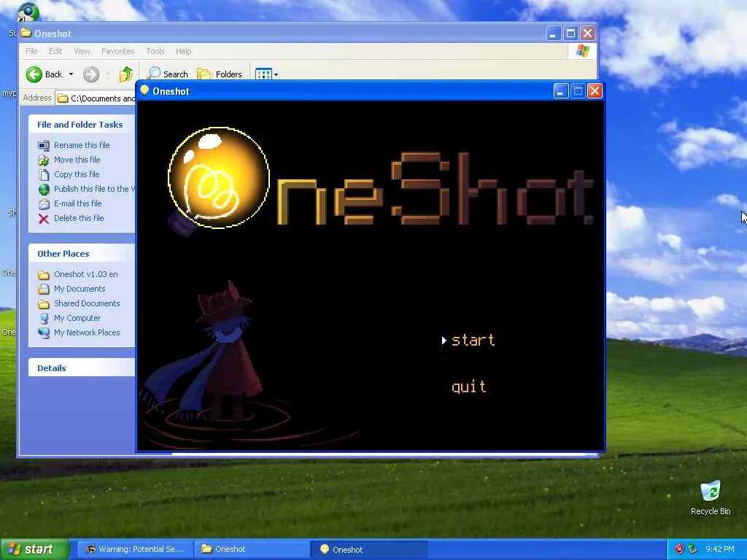The height and width of the screenshot is (560, 747).
Task: Open Shared Documents in Other Places
Action: pyautogui.click(x=87, y=303)
